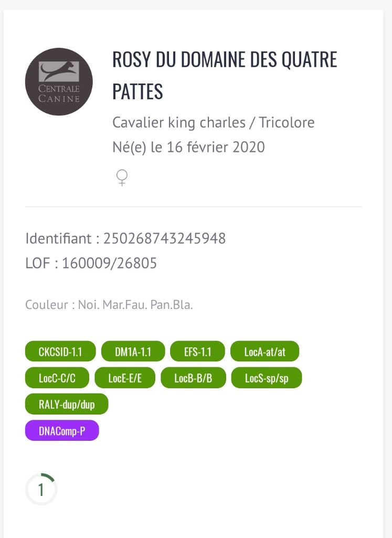Click the female gender symbol icon
The width and height of the screenshot is (392, 538).
coord(122,178)
